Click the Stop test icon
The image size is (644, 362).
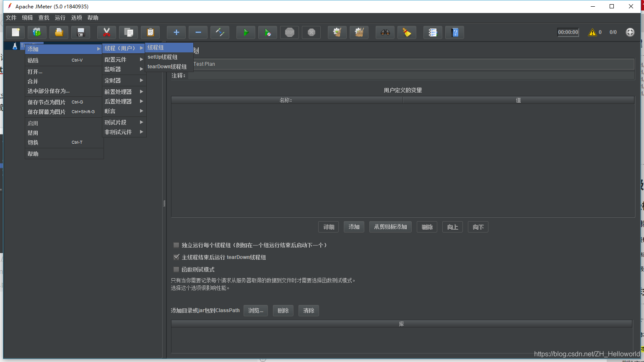click(290, 32)
